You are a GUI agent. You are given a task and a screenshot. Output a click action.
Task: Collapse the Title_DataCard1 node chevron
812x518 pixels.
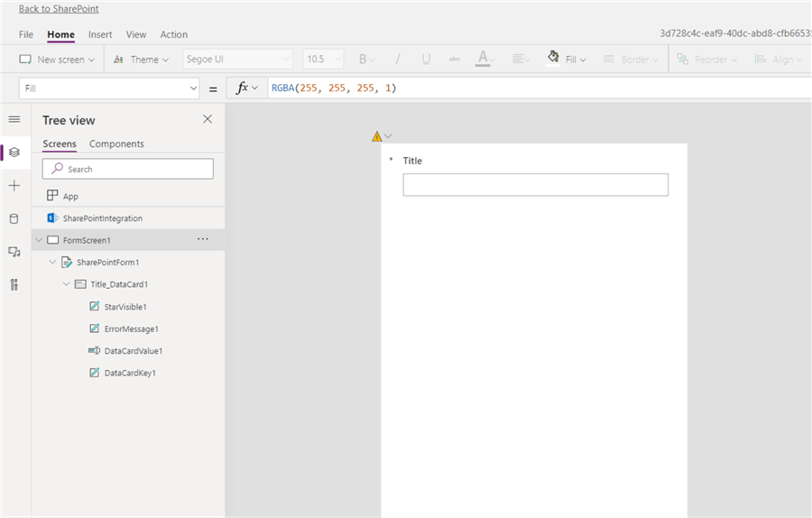tap(66, 284)
